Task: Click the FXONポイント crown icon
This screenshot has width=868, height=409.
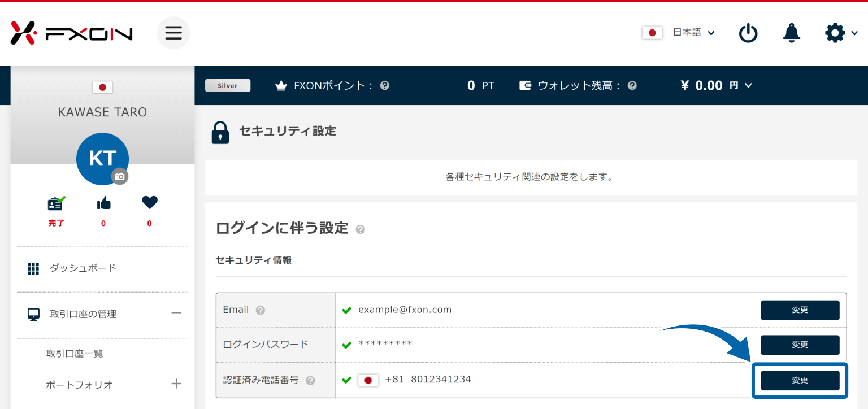Action: click(x=281, y=86)
